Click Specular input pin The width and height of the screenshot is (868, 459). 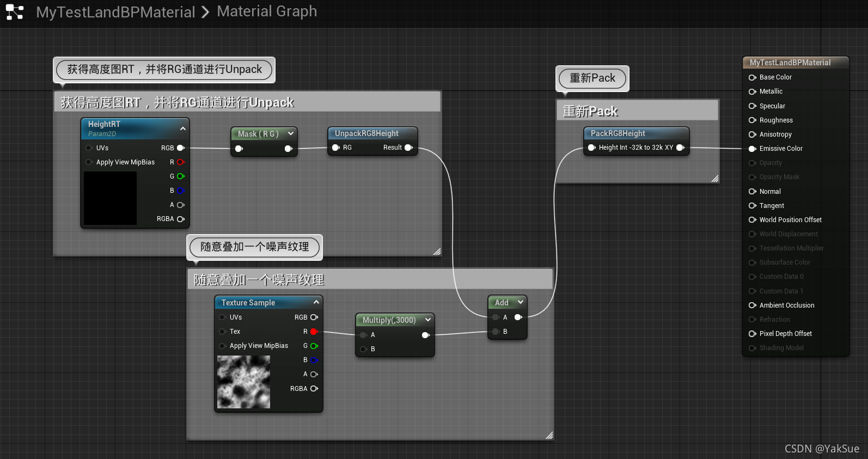coord(753,106)
